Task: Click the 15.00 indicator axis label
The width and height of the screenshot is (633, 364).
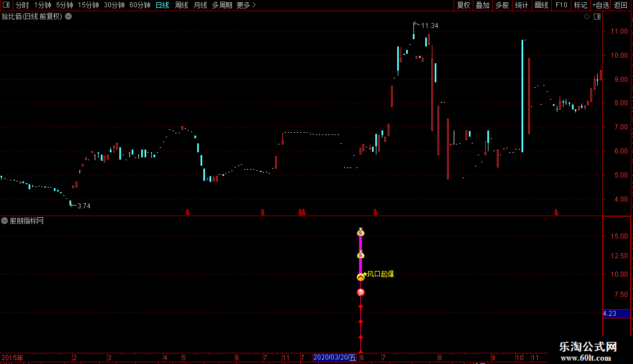Action: tap(619, 236)
